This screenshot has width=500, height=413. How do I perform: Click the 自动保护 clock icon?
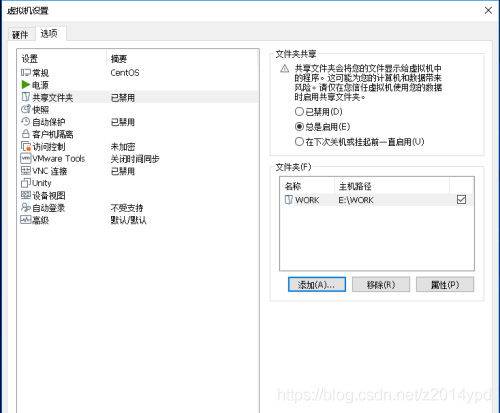point(26,122)
